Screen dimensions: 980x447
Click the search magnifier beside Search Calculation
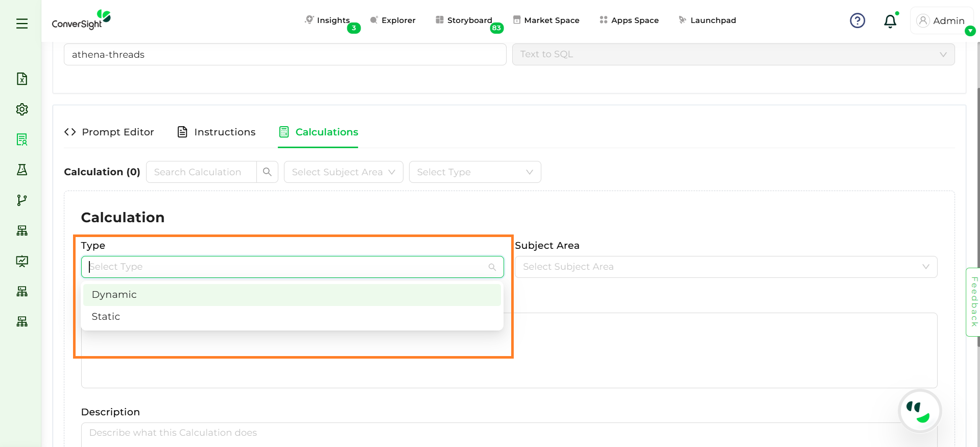267,172
